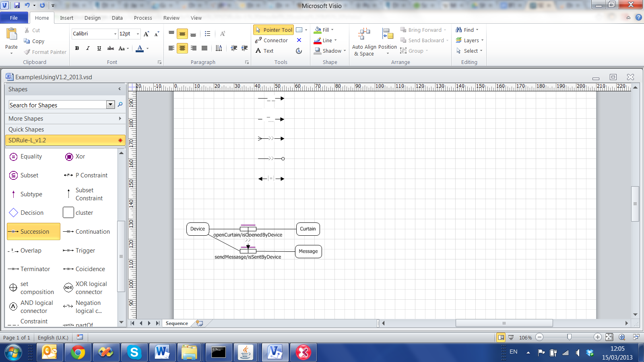Click the Undo icon in quick access toolbar

click(27, 5)
